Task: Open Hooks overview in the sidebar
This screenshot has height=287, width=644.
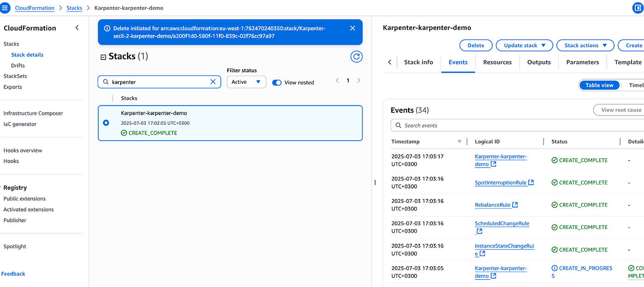Action: click(23, 150)
